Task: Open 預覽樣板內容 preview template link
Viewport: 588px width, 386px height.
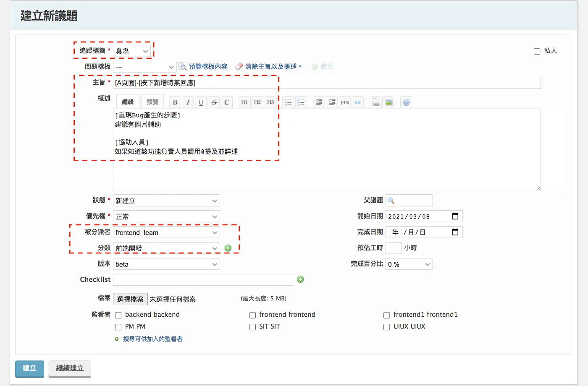Action: tap(208, 67)
